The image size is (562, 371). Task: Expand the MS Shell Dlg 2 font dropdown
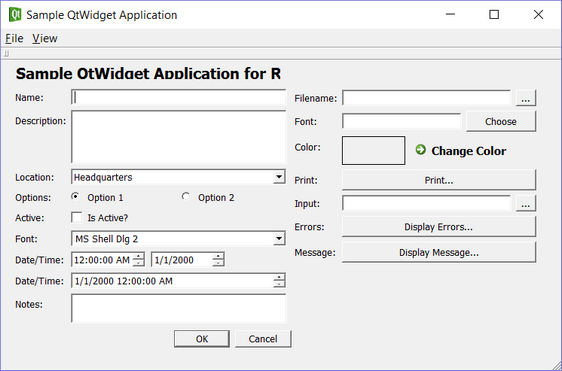click(279, 239)
